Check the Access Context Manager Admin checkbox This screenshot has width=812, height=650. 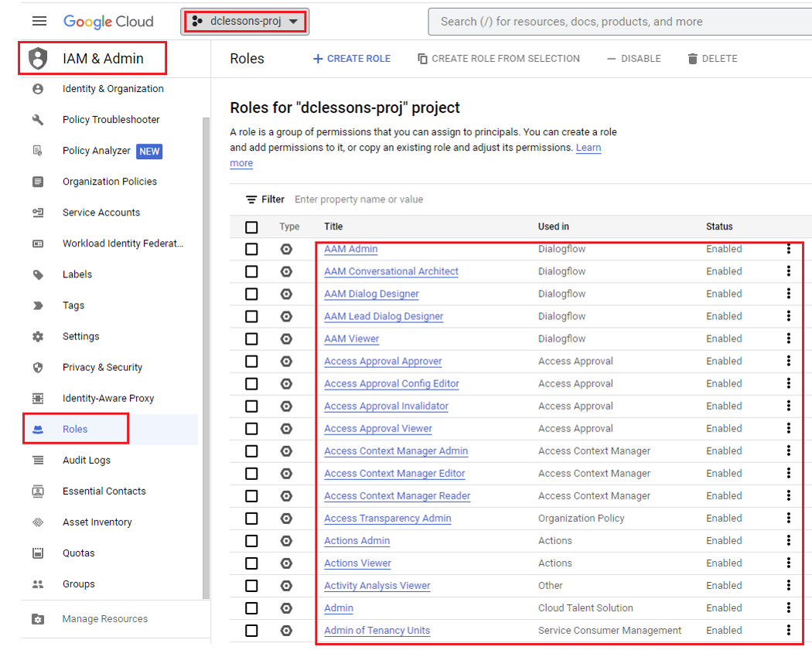251,451
